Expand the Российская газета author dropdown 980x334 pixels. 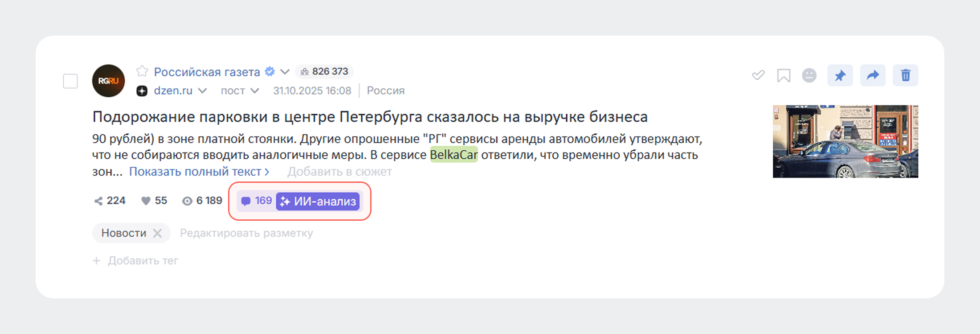point(285,72)
